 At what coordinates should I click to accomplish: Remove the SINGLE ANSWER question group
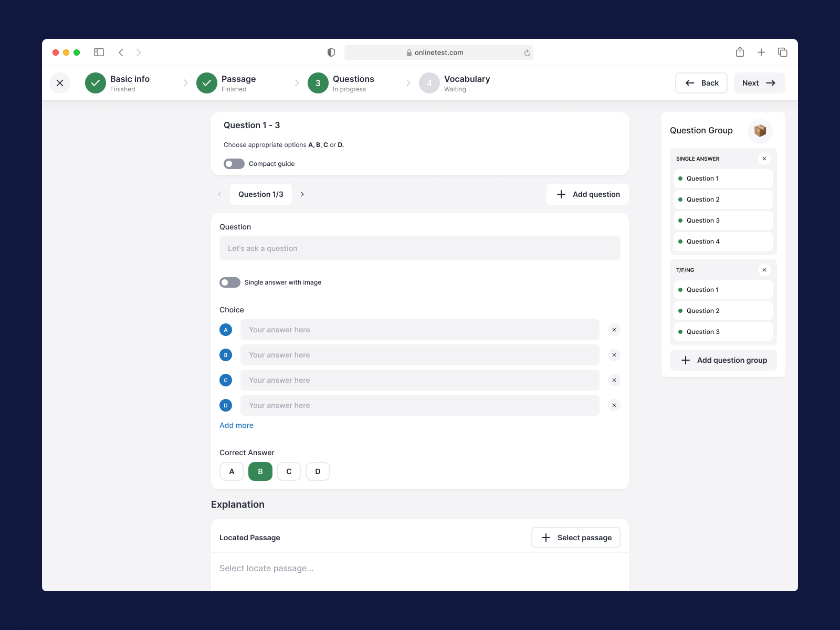tap(764, 158)
